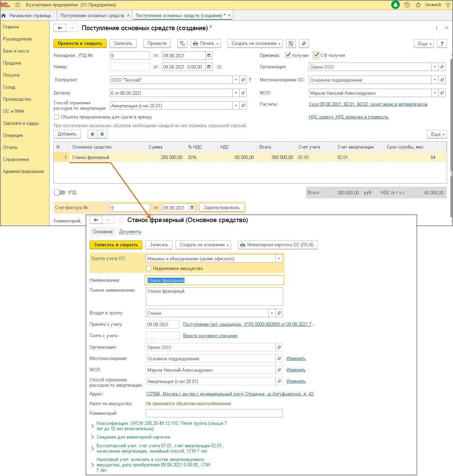Click Провести и закрыть button
This screenshot has height=476, width=453.
point(80,43)
